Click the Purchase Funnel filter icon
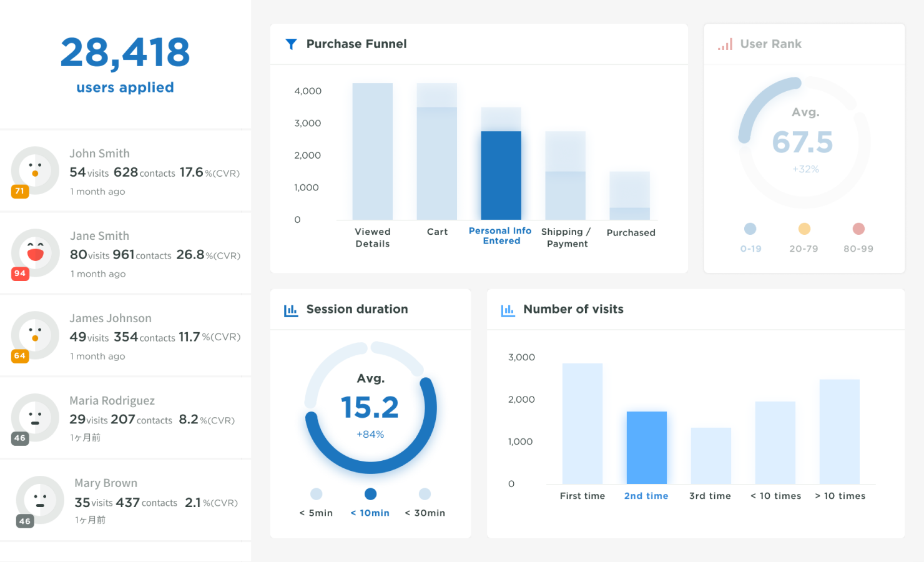This screenshot has width=924, height=562. point(291,44)
